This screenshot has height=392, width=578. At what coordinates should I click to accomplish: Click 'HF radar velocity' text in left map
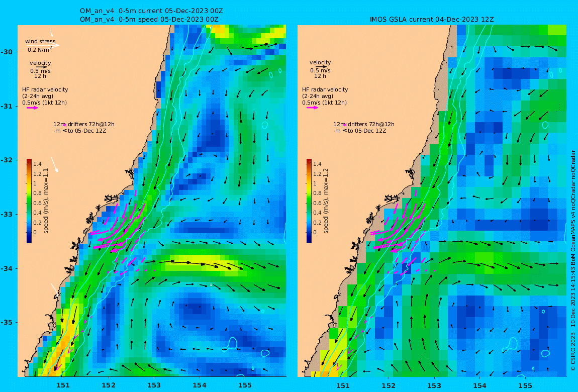pos(45,89)
